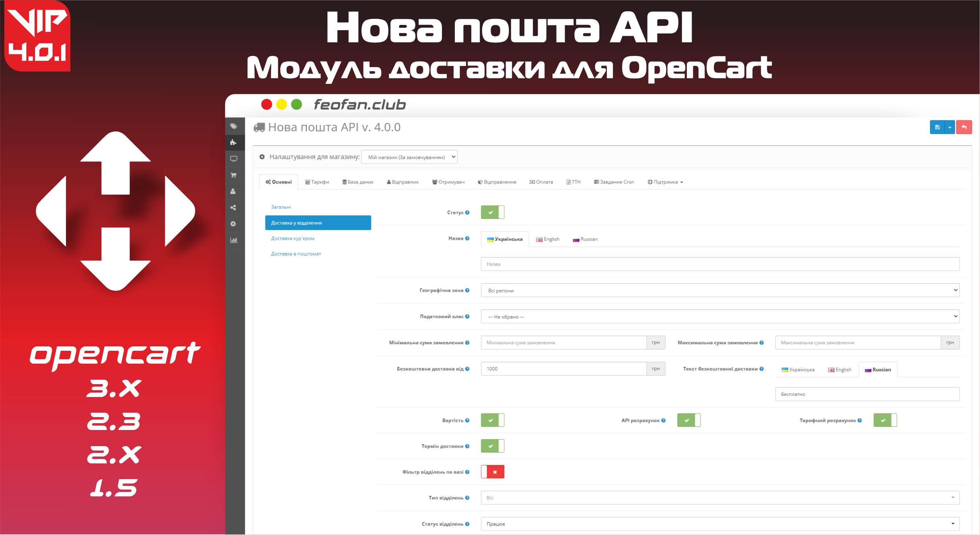The height and width of the screenshot is (535, 980).
Task: Open the catalog tags sidebar icon
Action: tap(234, 126)
